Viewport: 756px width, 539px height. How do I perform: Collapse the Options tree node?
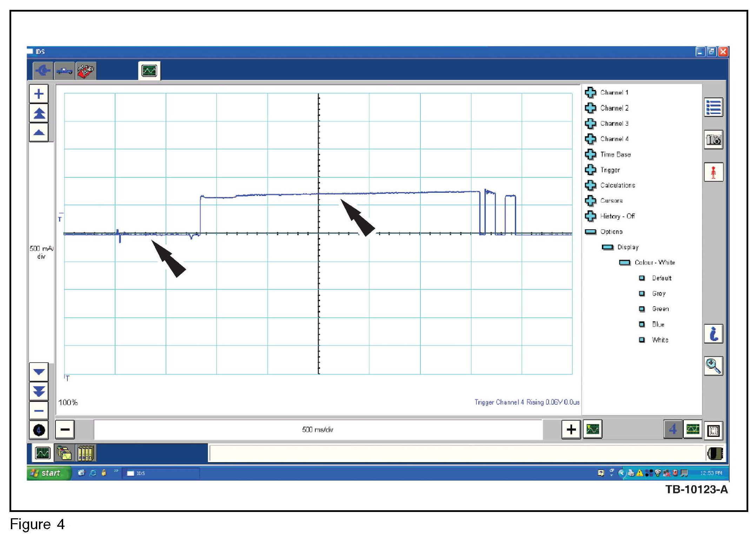[x=591, y=232]
